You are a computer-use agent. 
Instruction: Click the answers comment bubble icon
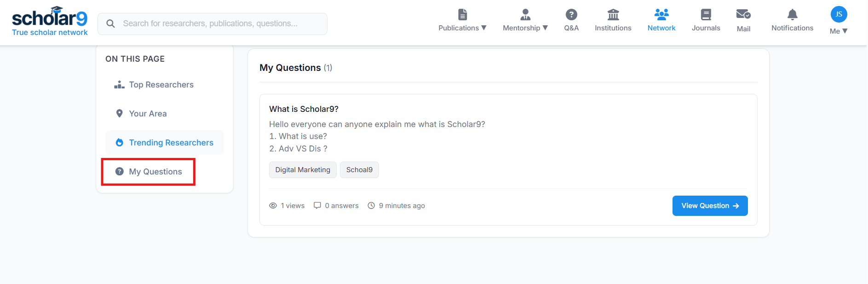317,205
